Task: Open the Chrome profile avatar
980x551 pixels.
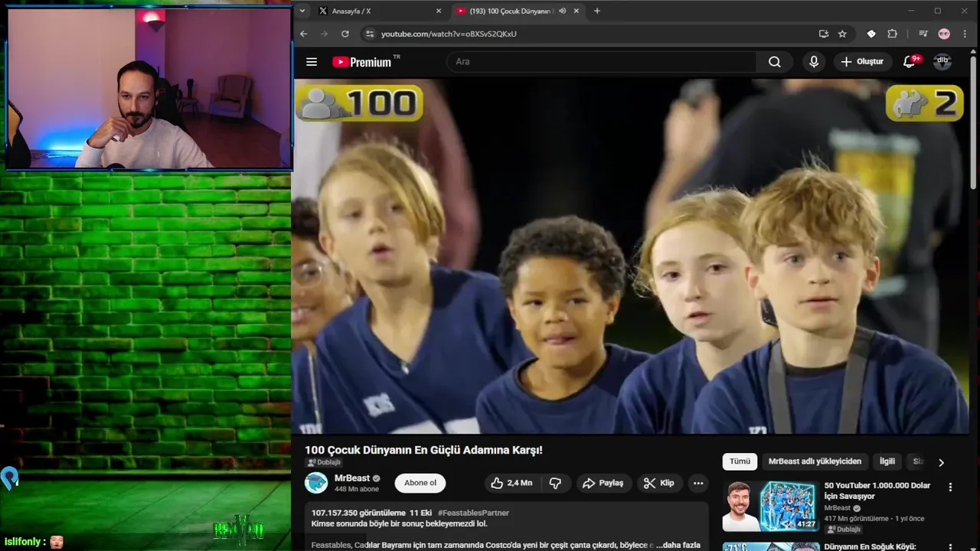Action: click(x=944, y=34)
